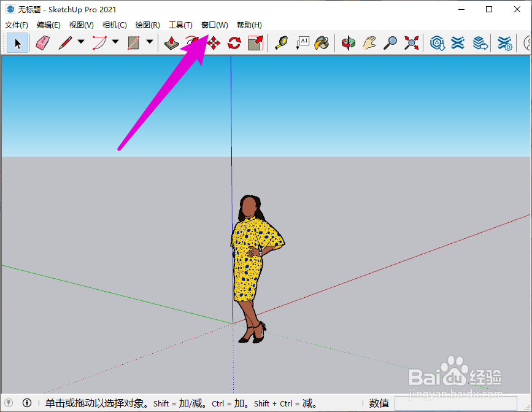Expand the Line tool dropdown arrow
Viewport: 532px width, 412px height.
pos(80,43)
